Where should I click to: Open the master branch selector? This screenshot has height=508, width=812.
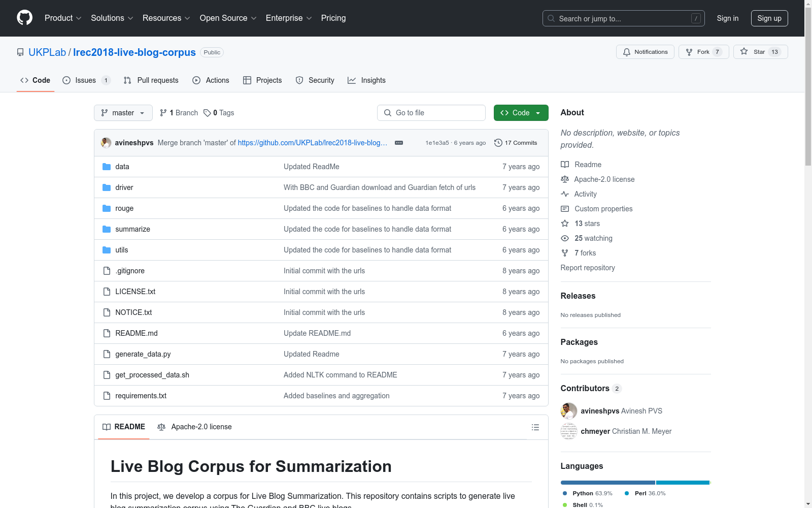[123, 113]
